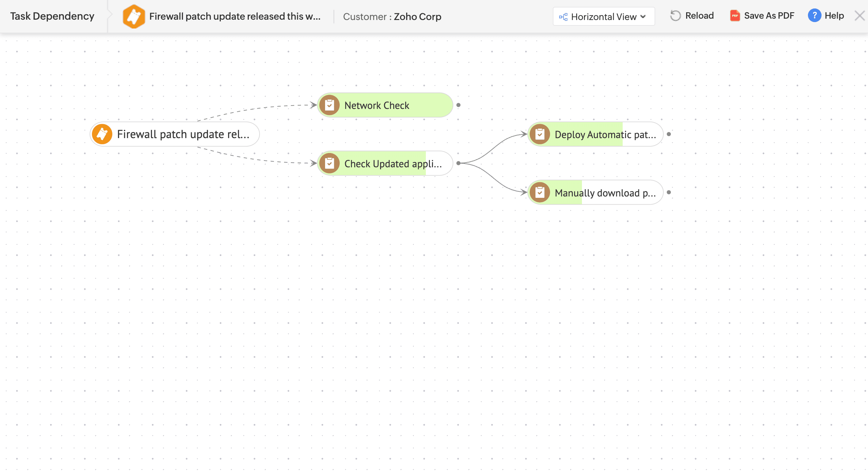Open the Horizontal View dropdown
The height and width of the screenshot is (473, 868).
click(x=603, y=17)
